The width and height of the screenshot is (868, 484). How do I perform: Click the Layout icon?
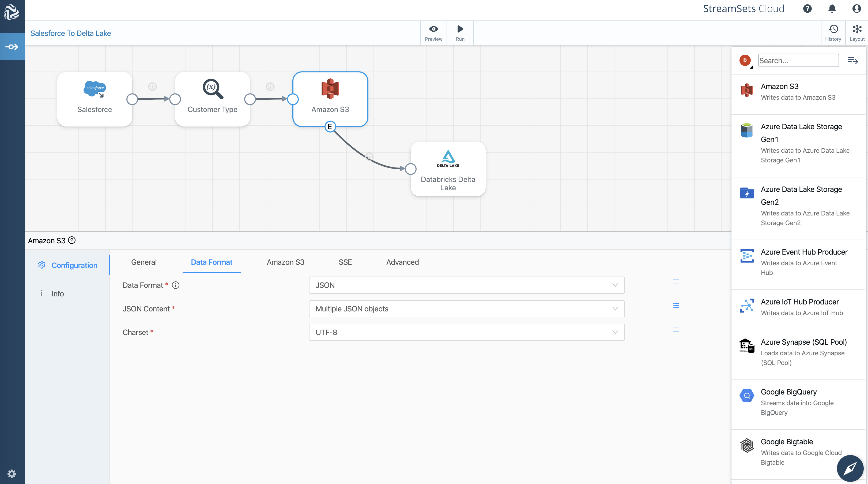856,29
